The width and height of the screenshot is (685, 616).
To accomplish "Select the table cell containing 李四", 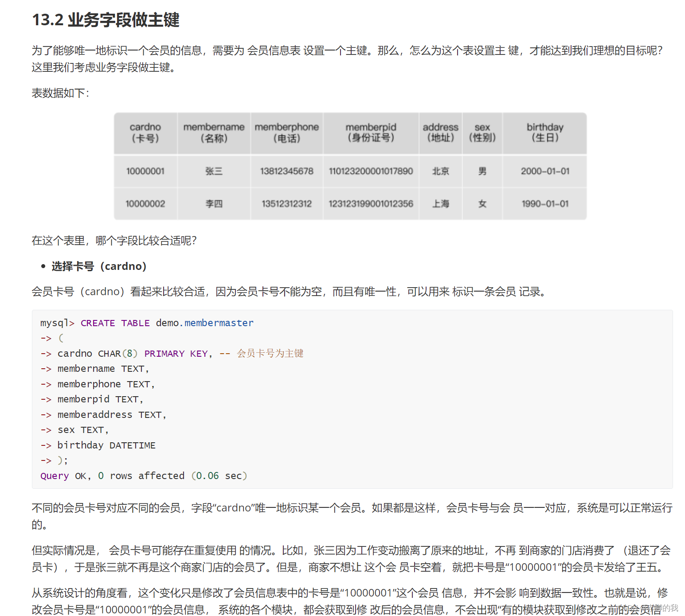I will pos(214,203).
